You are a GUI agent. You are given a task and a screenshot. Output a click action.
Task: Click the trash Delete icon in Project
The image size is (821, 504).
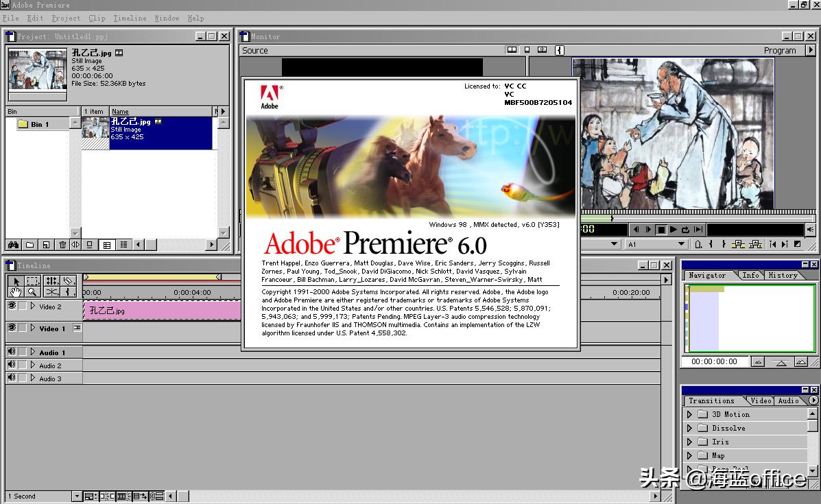[62, 245]
